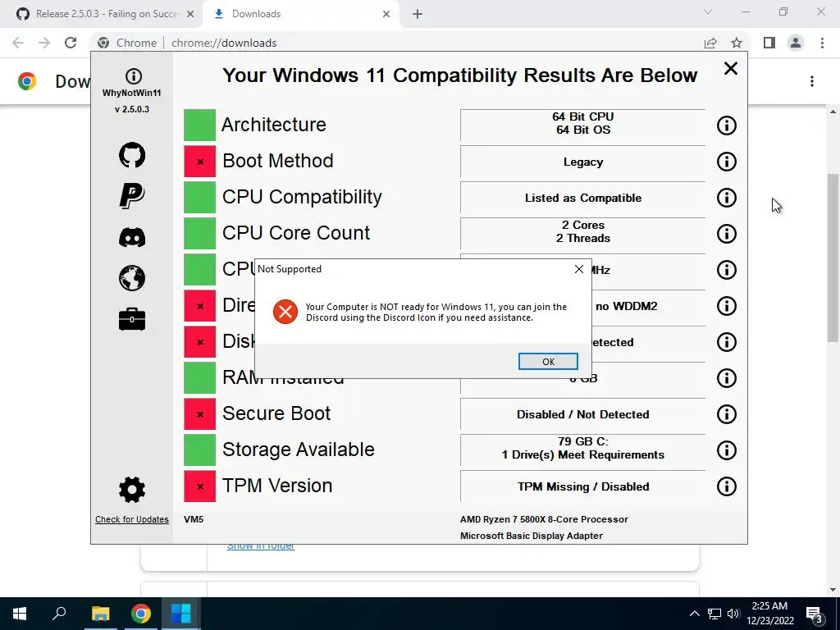This screenshot has height=630, width=840.
Task: Open Chrome profile avatar menu
Action: pos(796,43)
